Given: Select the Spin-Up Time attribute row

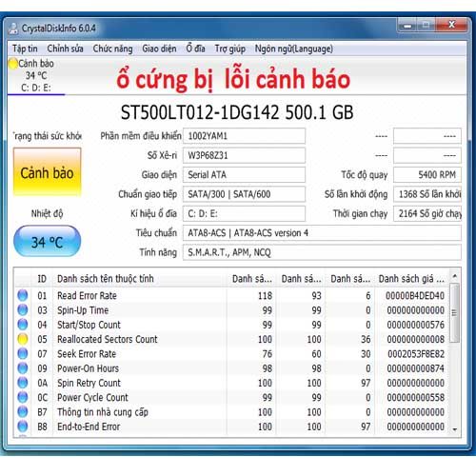Looking at the screenshot, I should point(231,310).
